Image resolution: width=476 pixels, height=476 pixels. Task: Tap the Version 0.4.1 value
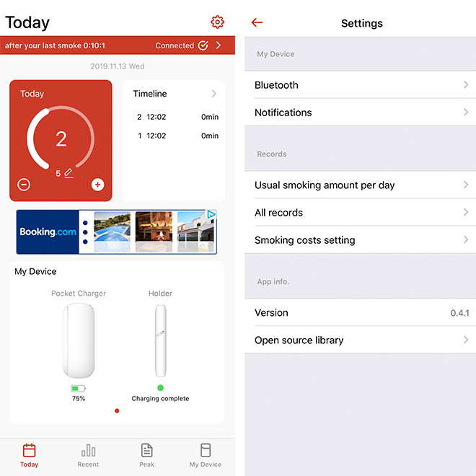click(x=459, y=313)
